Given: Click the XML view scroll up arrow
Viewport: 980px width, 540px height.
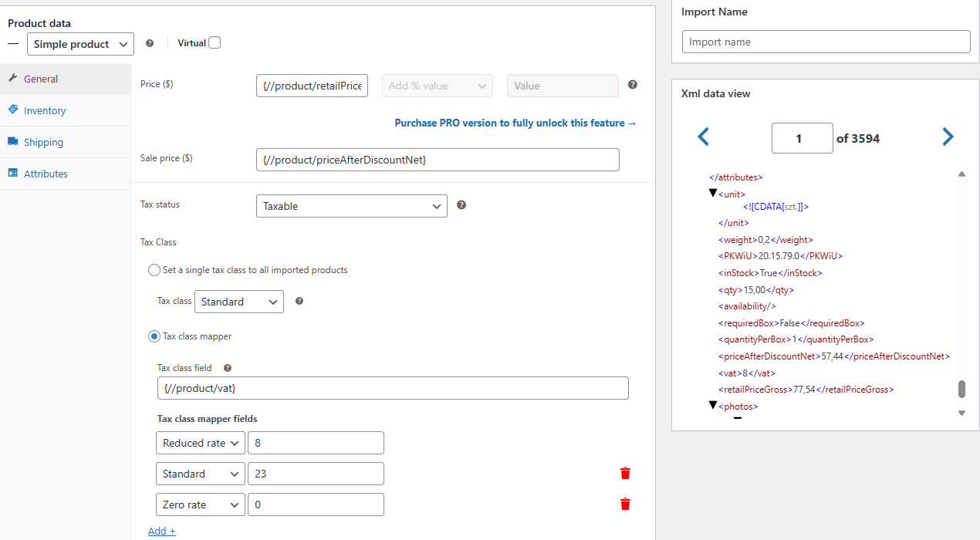Looking at the screenshot, I should click(x=961, y=174).
